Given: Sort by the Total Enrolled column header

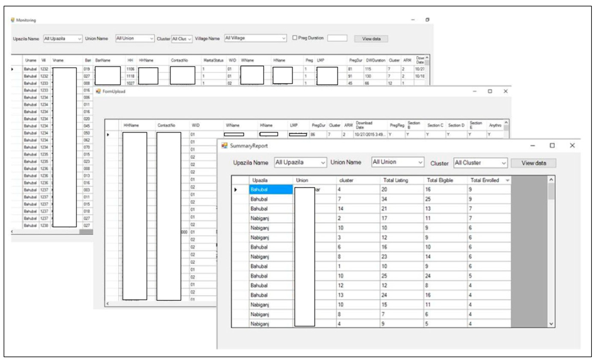Looking at the screenshot, I should pyautogui.click(x=484, y=180).
